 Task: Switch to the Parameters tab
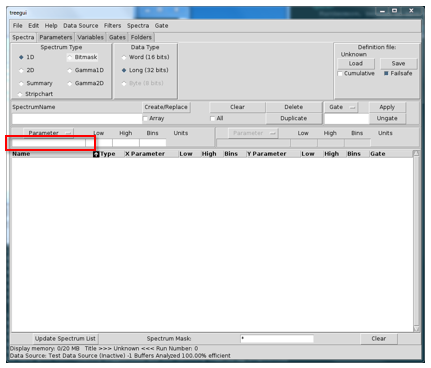click(x=56, y=37)
